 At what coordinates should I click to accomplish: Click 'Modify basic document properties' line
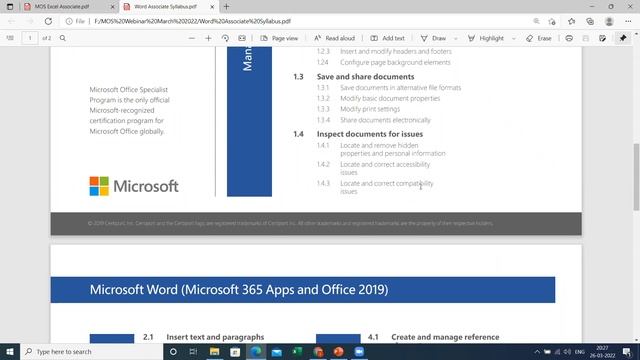[390, 98]
